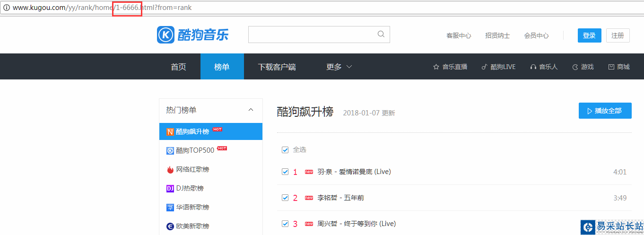Select 欧美新歌榜 in the sidebar
Image resolution: width=644 pixels, height=235 pixels.
[211, 226]
